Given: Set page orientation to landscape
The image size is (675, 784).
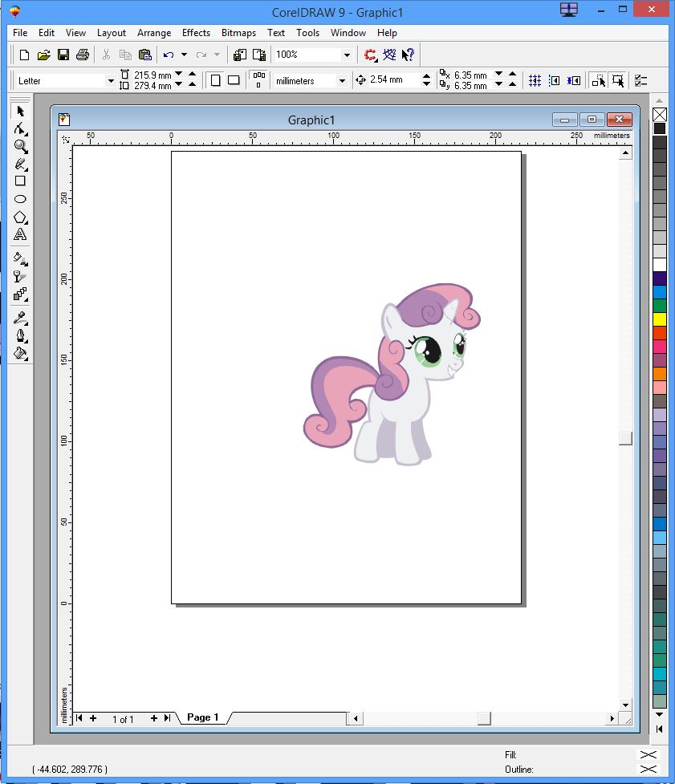Looking at the screenshot, I should (233, 79).
